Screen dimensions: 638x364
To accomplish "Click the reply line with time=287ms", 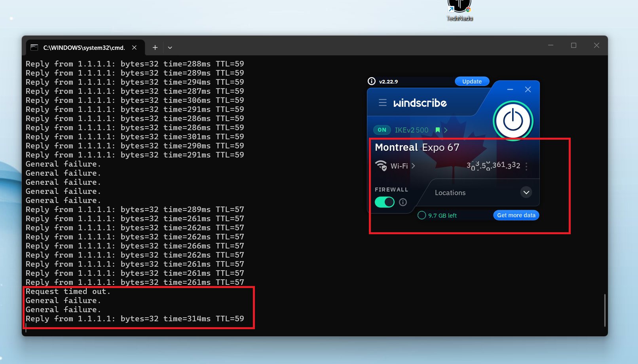I will click(x=135, y=91).
